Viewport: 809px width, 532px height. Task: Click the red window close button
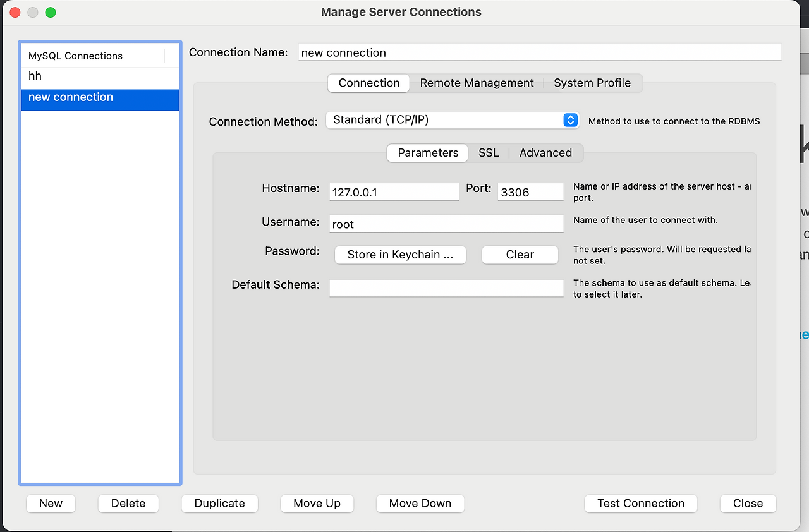[x=15, y=12]
